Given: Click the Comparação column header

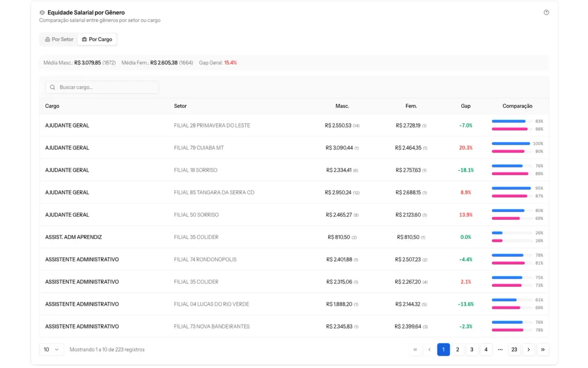Looking at the screenshot, I should (517, 106).
